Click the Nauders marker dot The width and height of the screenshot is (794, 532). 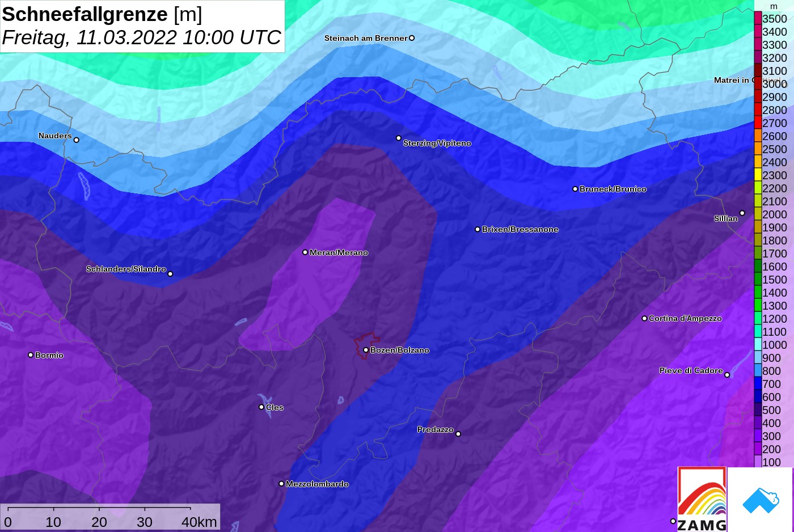coord(77,140)
